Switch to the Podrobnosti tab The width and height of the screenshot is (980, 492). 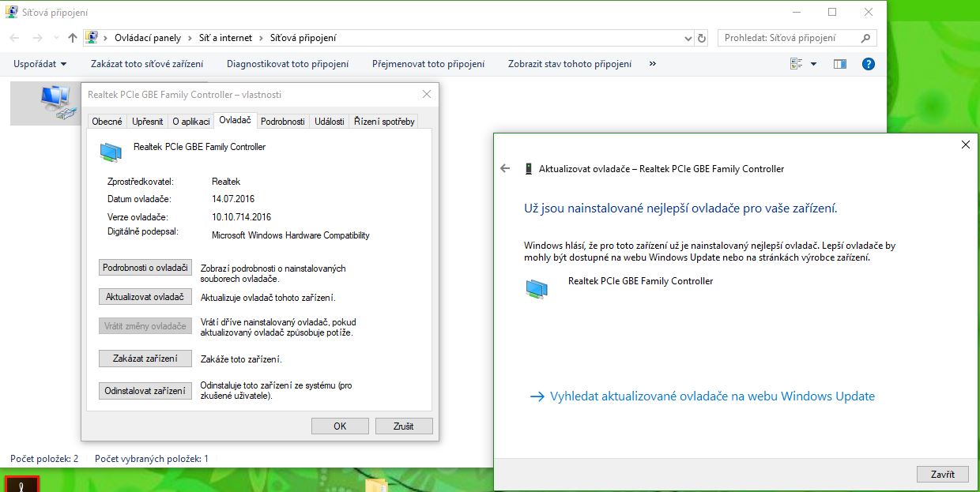coord(282,122)
